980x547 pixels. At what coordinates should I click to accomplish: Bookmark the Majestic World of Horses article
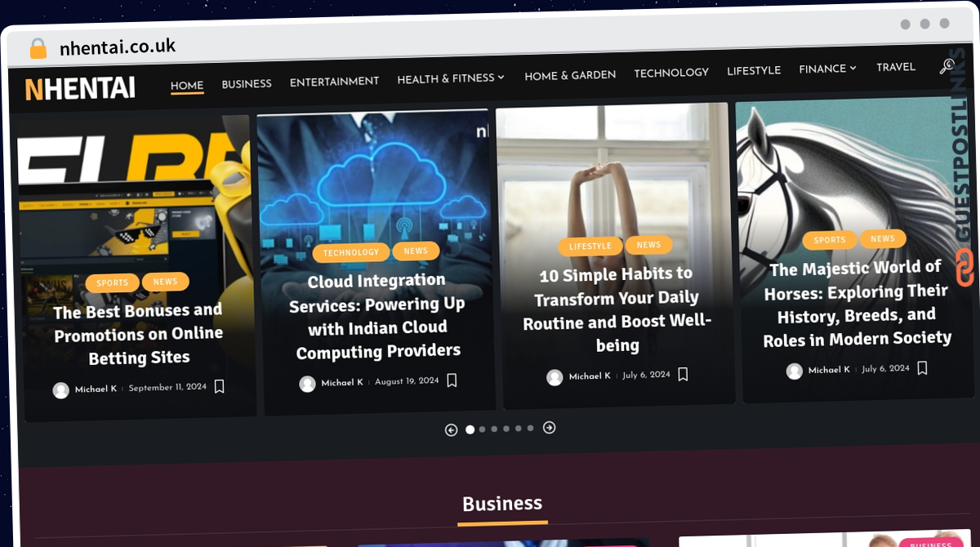[922, 368]
